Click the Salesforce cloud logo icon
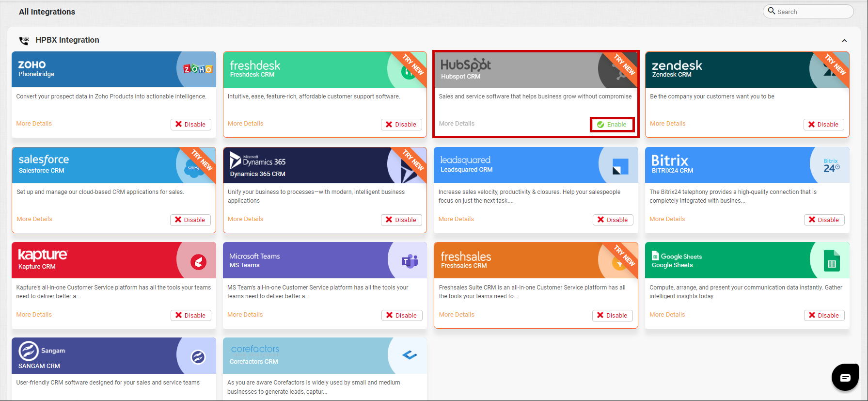The width and height of the screenshot is (868, 401). 194,167
